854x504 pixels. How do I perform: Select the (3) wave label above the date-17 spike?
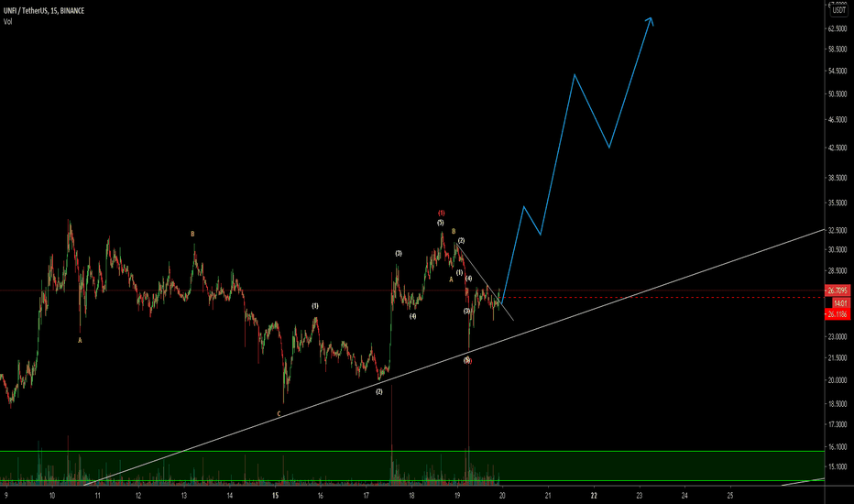pyautogui.click(x=399, y=253)
